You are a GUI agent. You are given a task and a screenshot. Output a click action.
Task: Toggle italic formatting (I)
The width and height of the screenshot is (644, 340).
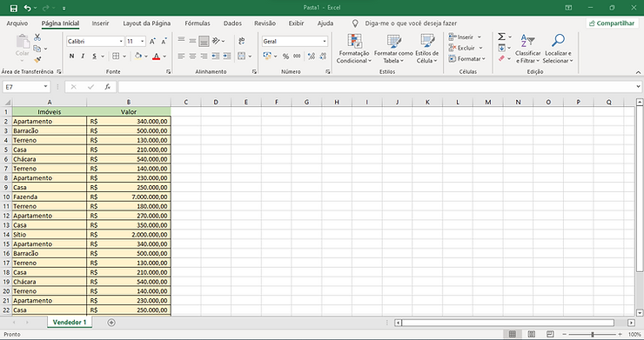83,57
